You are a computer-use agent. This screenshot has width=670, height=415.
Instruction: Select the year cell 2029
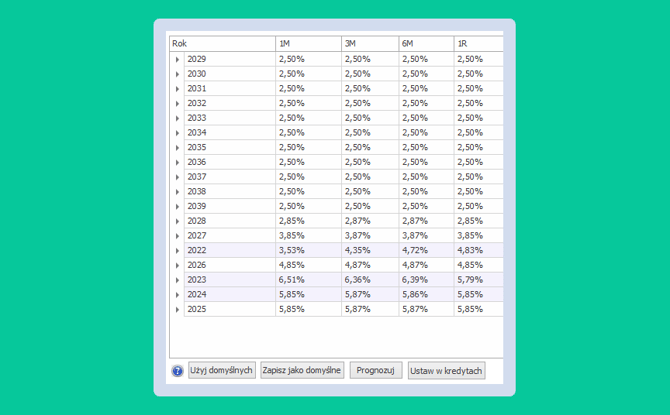[x=230, y=59]
